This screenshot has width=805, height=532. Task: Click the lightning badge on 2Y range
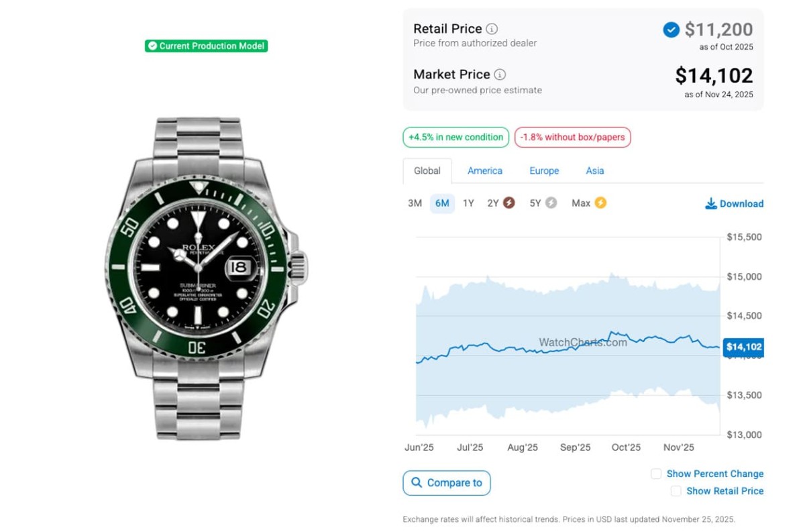[x=509, y=203]
